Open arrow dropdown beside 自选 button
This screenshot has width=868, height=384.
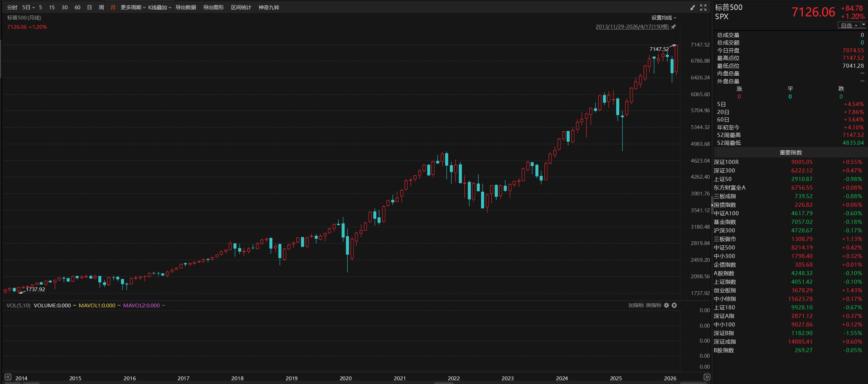click(x=864, y=25)
